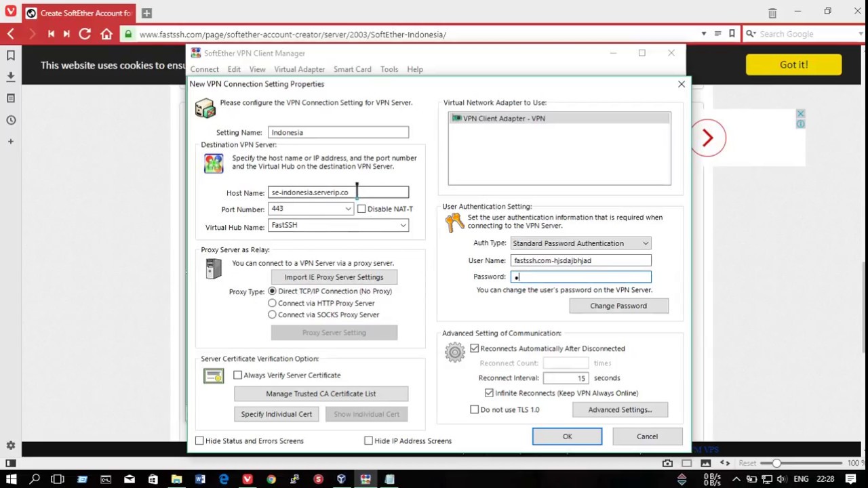Open the Tools menu

[389, 69]
